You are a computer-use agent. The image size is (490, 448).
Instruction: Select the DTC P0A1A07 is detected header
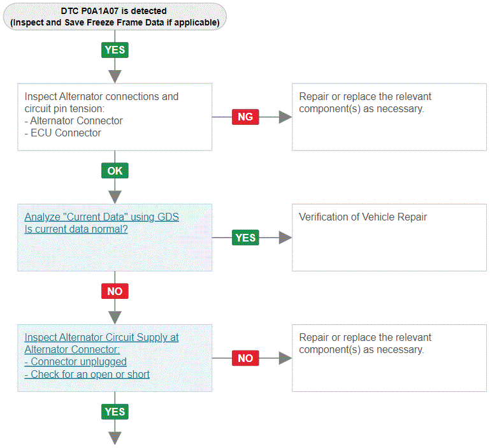pos(115,17)
